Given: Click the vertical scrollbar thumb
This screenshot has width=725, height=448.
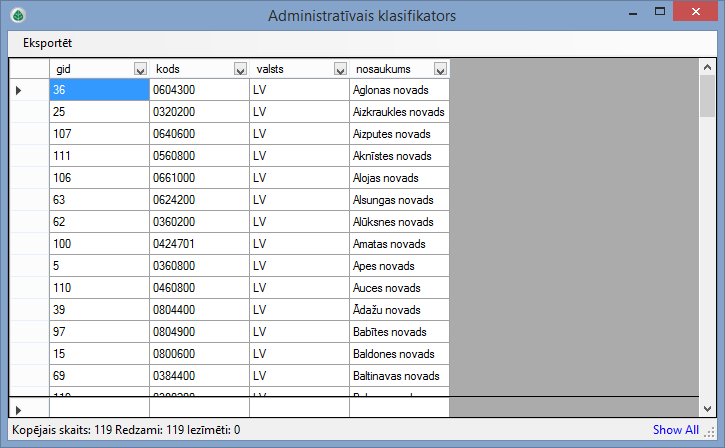Looking at the screenshot, I should tap(707, 97).
